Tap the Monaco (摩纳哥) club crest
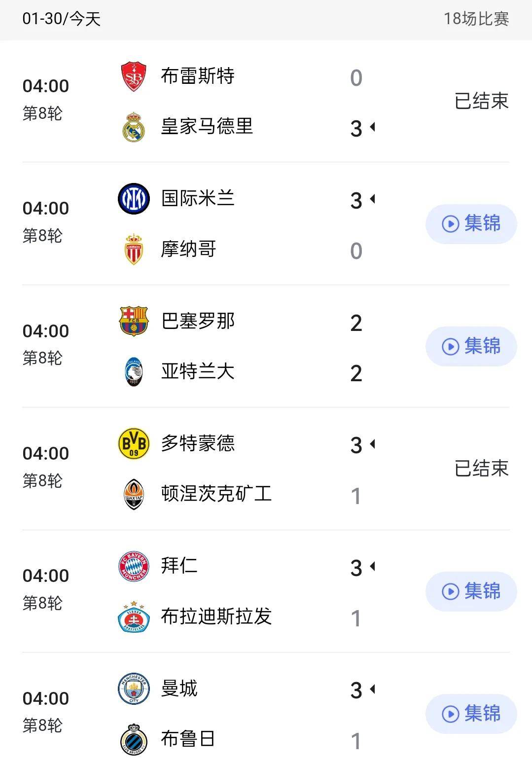The height and width of the screenshot is (761, 532). pos(134,249)
